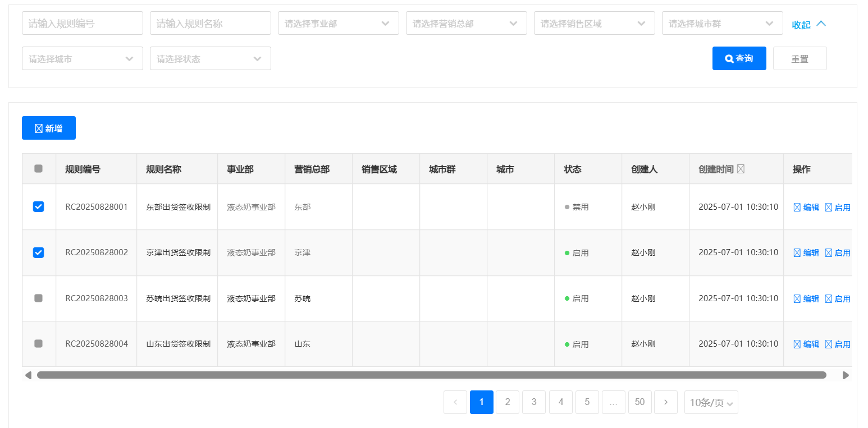
Task: Click the 重置 reset button
Action: pos(800,58)
